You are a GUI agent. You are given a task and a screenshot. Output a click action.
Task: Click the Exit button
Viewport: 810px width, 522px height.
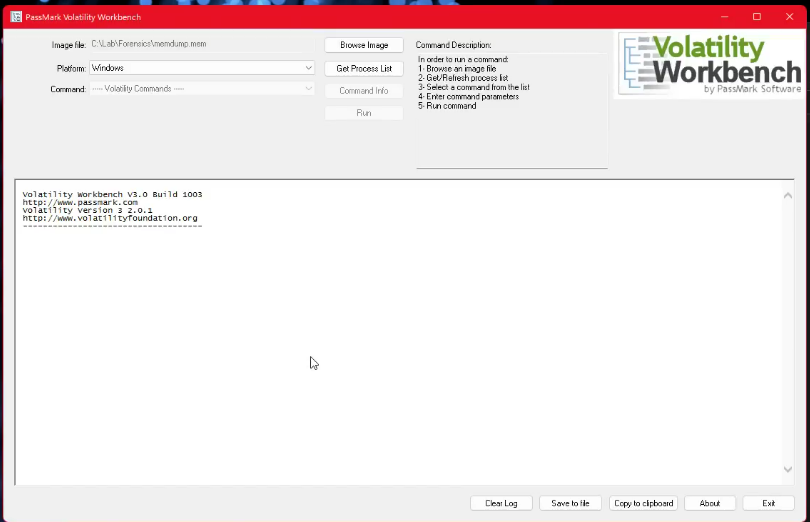pyautogui.click(x=768, y=503)
